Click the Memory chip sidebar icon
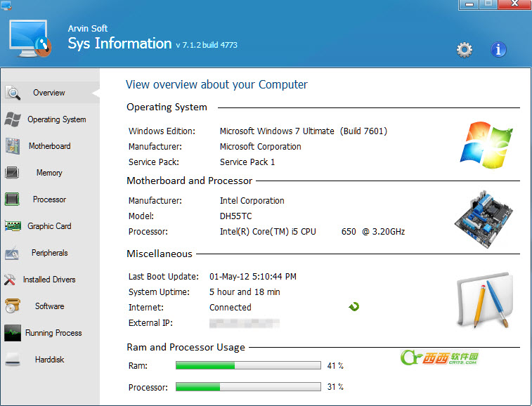This screenshot has width=532, height=406. click(12, 173)
